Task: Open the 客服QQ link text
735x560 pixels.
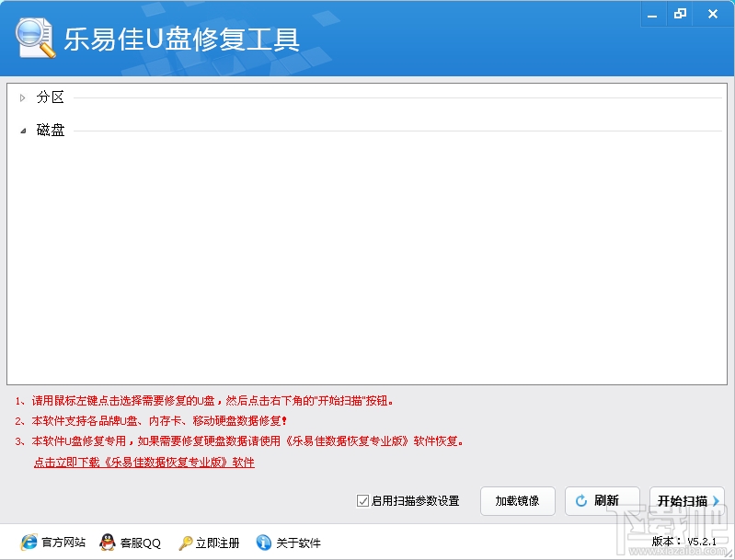Action: coord(141,543)
